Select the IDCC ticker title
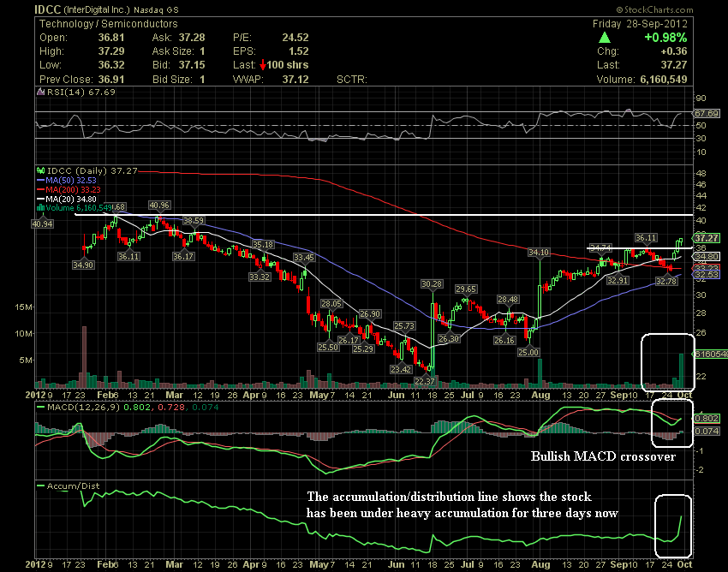Viewport: 728px width, 572px height. [x=48, y=9]
